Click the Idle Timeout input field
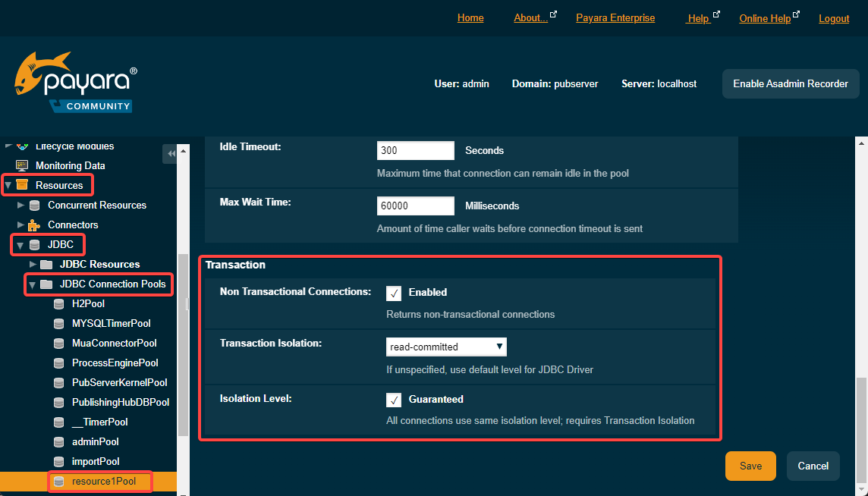868x496 pixels. point(415,150)
